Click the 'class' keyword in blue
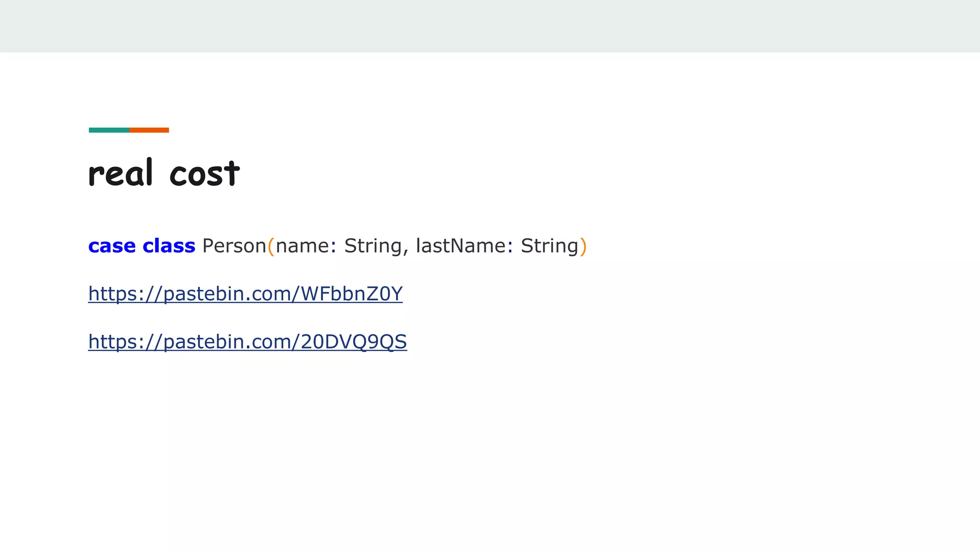Screen dimensions: 980x551 (x=169, y=246)
